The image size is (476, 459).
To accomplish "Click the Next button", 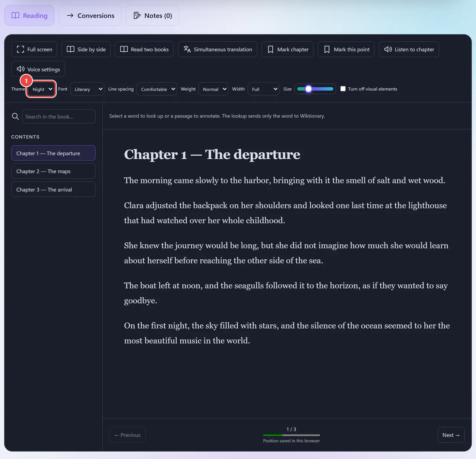I will pyautogui.click(x=451, y=435).
